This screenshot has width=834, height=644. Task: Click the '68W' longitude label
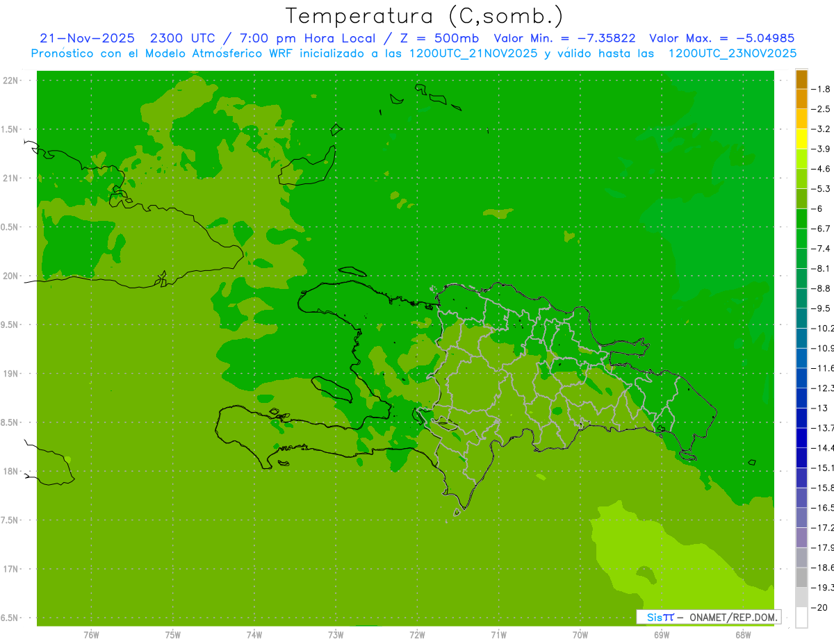click(743, 635)
